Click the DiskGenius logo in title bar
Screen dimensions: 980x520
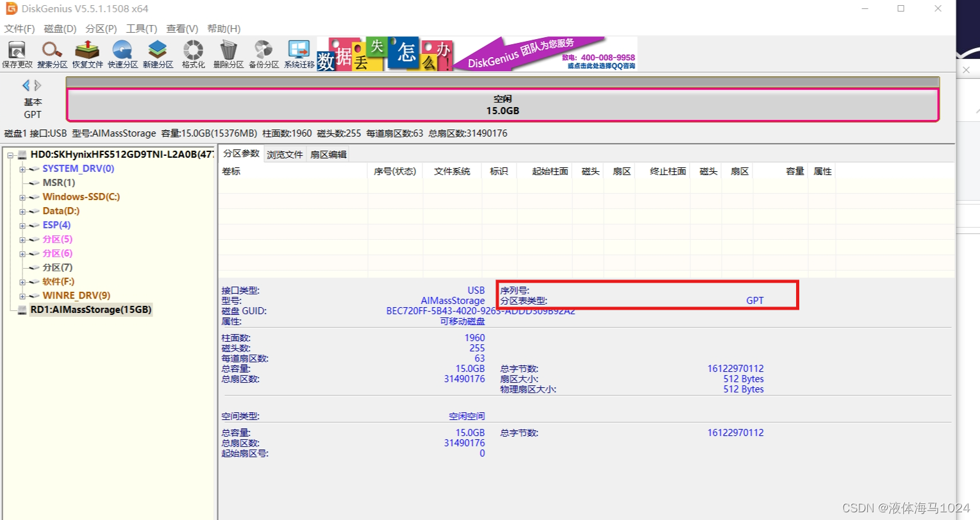pos(11,8)
